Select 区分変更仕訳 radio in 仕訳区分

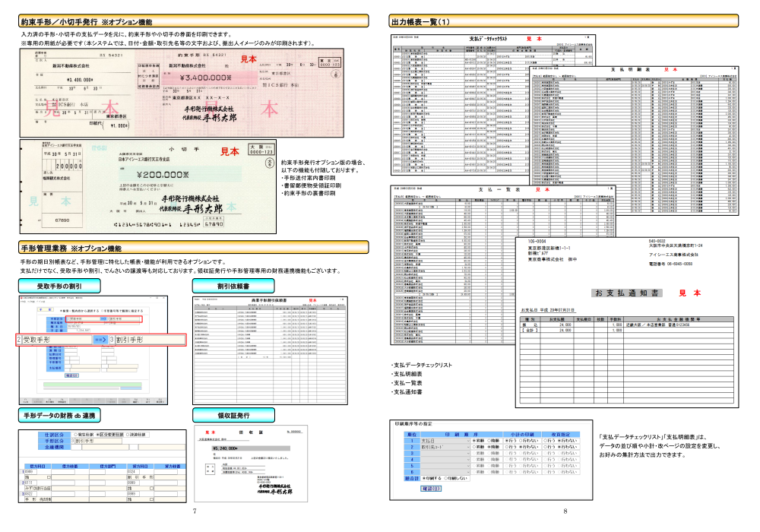click(110, 435)
